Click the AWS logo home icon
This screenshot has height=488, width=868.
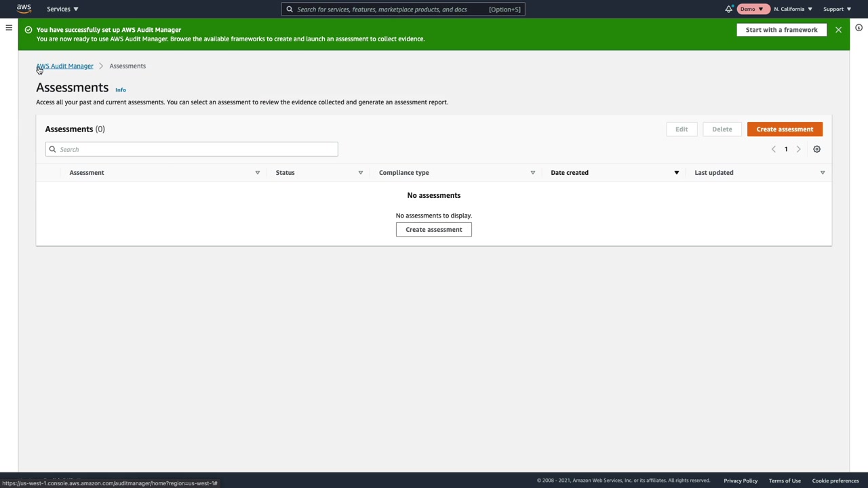point(24,9)
